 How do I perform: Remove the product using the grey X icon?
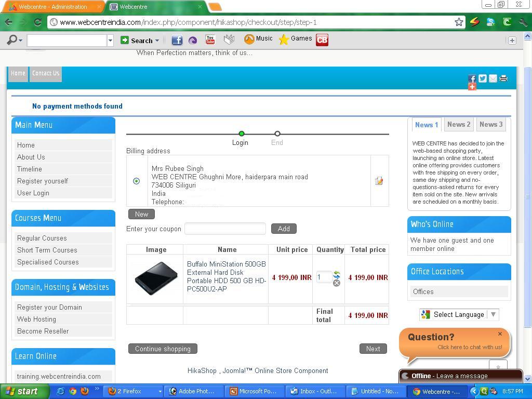tap(337, 283)
